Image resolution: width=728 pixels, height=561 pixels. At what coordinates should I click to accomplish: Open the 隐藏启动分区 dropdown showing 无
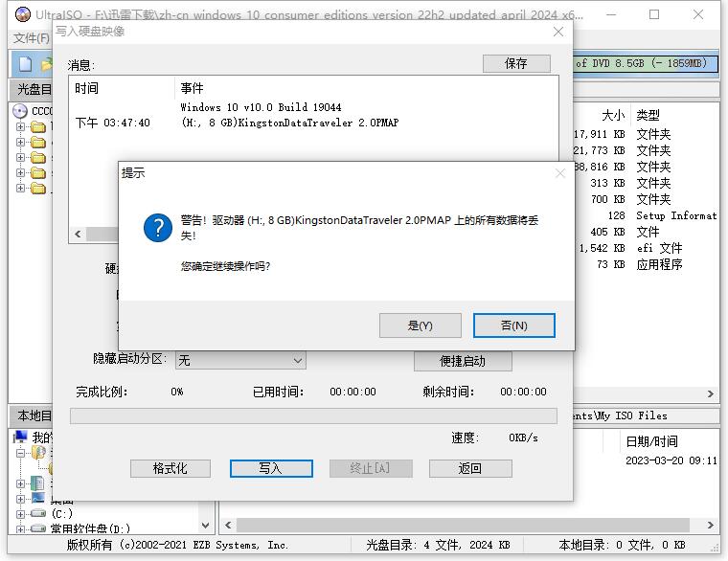pyautogui.click(x=240, y=360)
